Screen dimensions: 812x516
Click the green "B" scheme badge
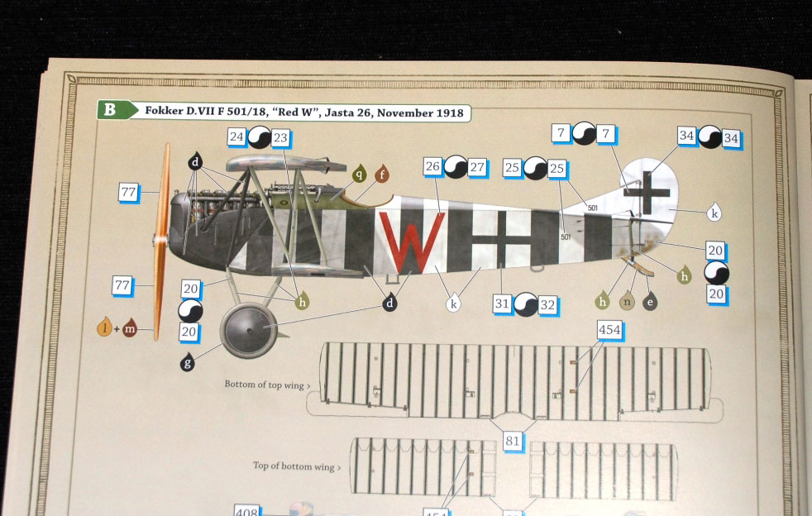[x=110, y=111]
